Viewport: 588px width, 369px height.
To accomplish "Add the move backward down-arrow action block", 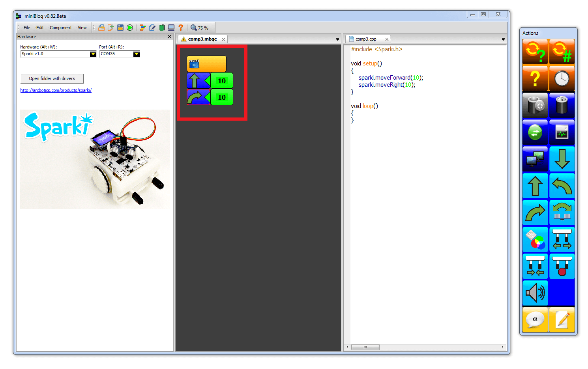I will (562, 159).
